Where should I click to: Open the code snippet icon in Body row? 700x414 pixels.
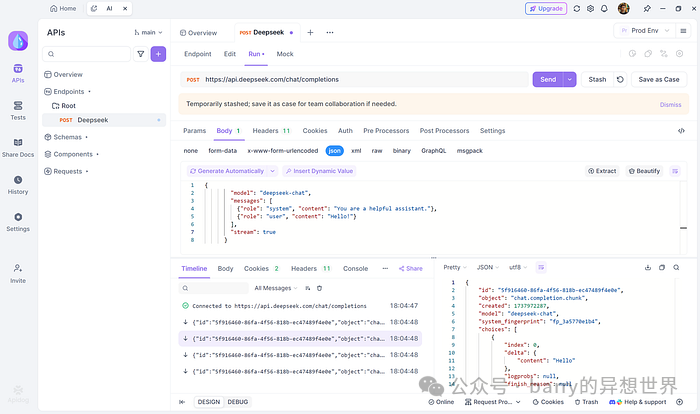pyautogui.click(x=681, y=131)
